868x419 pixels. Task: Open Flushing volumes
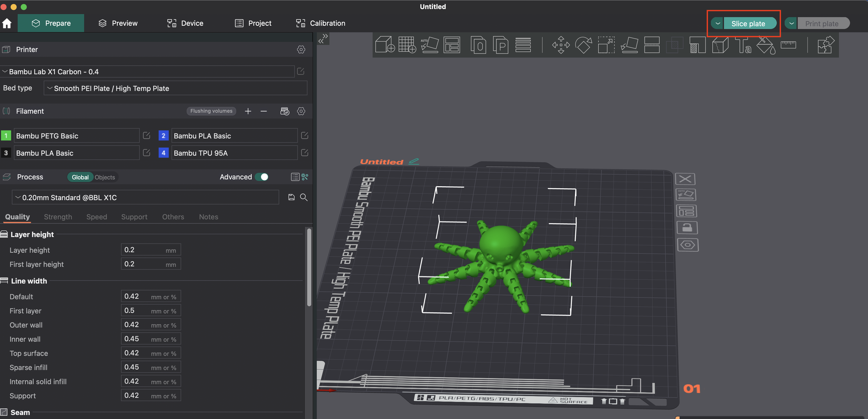pos(211,111)
